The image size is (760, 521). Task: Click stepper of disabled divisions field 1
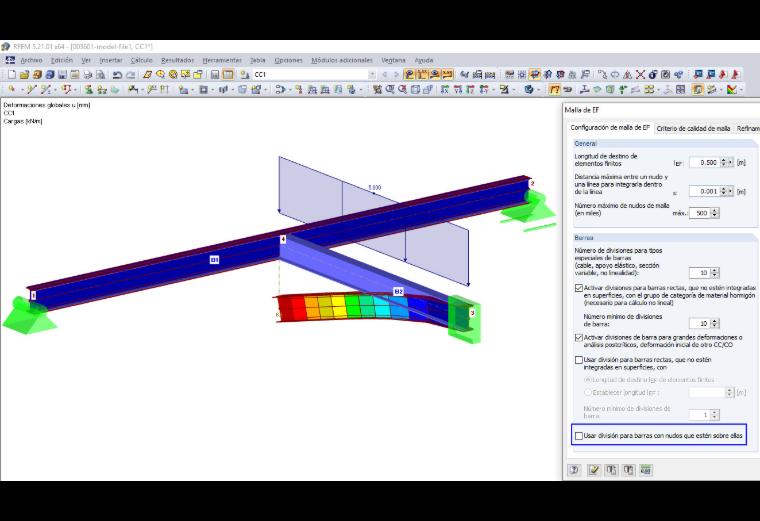[x=714, y=415]
